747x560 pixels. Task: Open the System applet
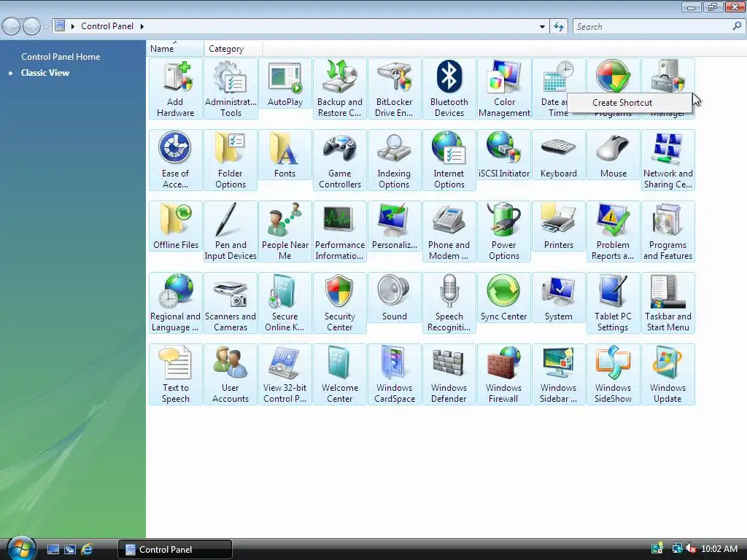pos(558,297)
